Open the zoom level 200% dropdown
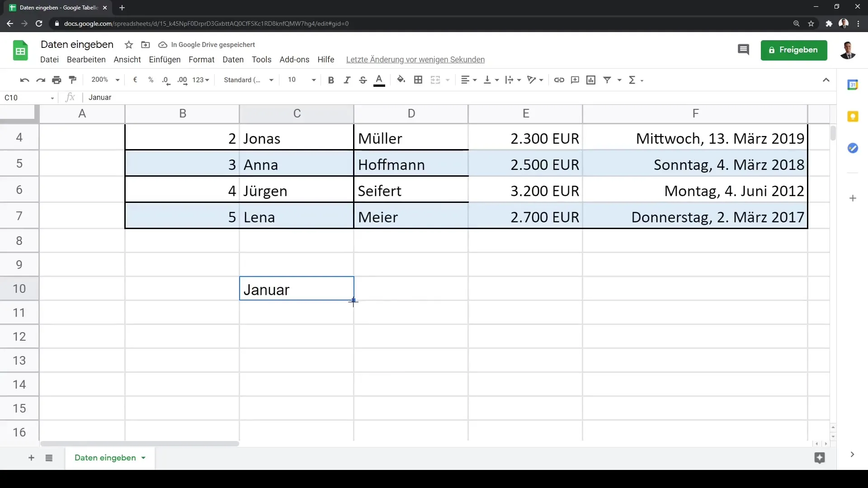The width and height of the screenshot is (868, 488). [105, 80]
